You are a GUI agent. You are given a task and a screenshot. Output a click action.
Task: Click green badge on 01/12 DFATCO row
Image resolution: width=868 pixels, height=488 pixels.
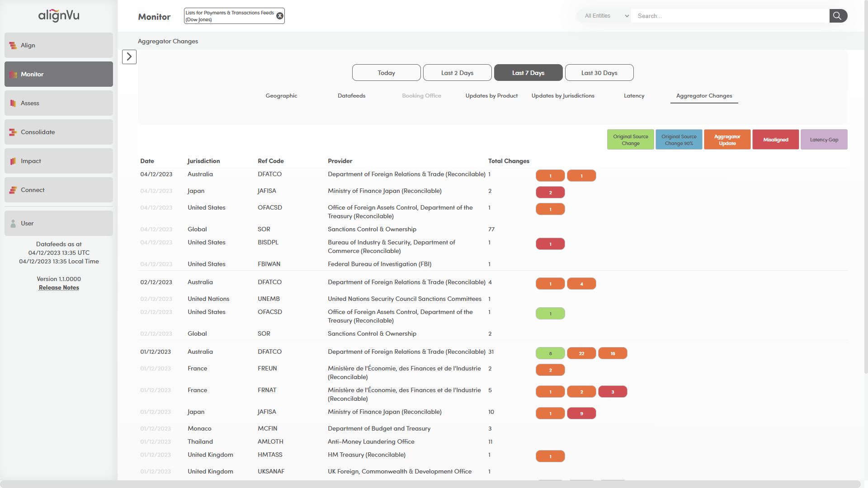550,353
